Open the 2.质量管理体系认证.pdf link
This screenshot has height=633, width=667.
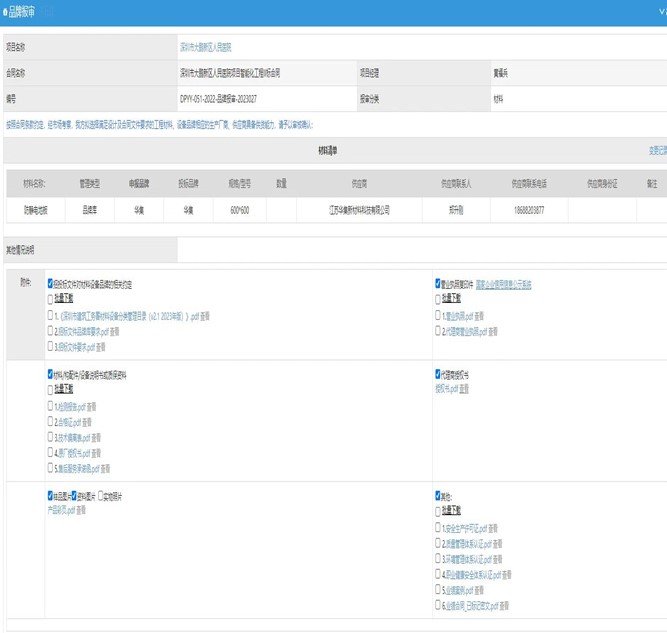click(x=467, y=544)
